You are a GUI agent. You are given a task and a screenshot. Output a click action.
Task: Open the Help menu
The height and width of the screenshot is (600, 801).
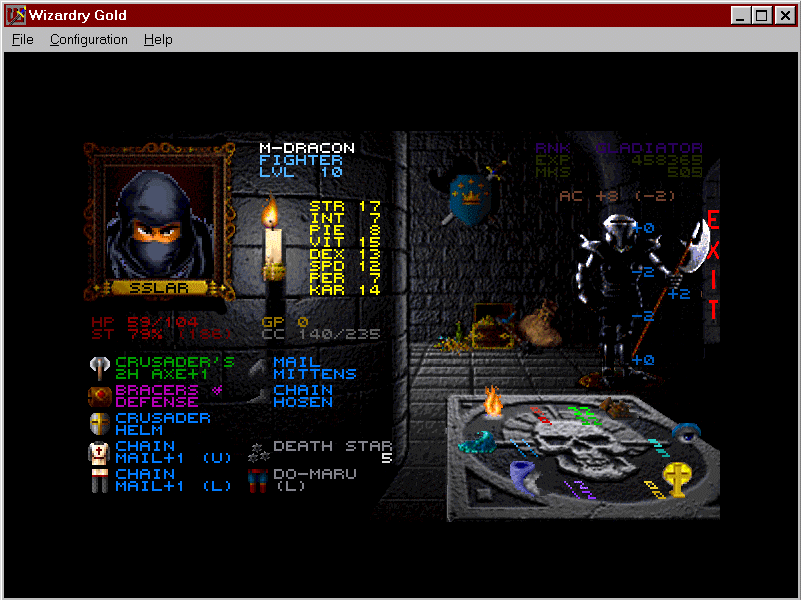click(158, 39)
